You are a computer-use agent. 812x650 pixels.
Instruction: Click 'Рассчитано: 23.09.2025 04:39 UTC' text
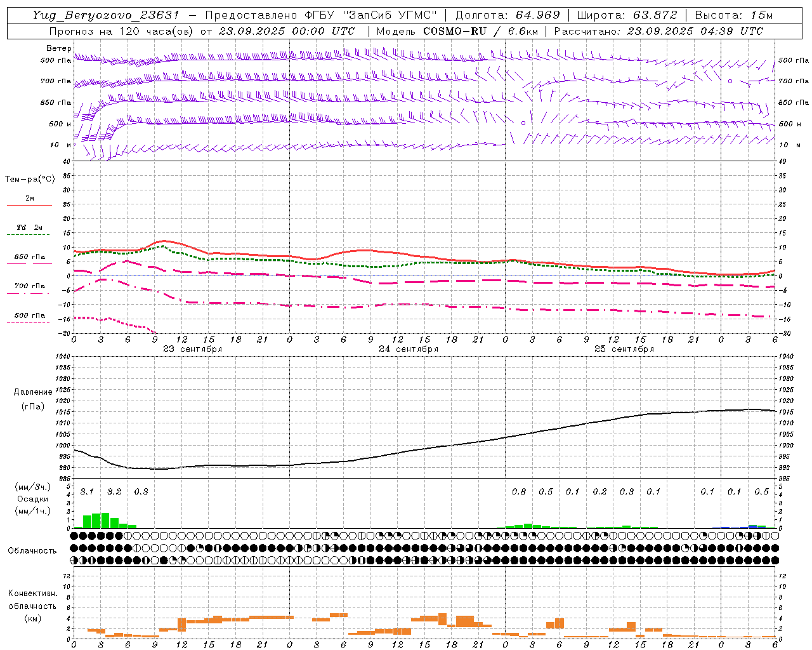point(658,31)
